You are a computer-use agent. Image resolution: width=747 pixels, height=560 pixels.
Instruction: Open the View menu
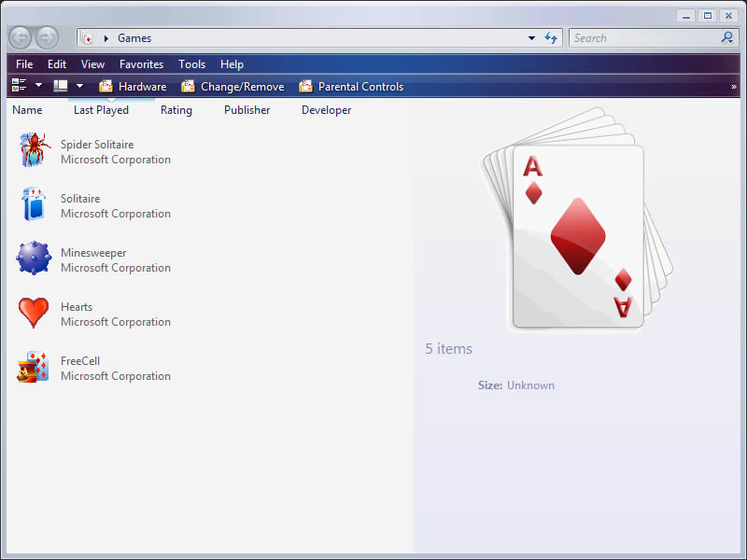92,64
